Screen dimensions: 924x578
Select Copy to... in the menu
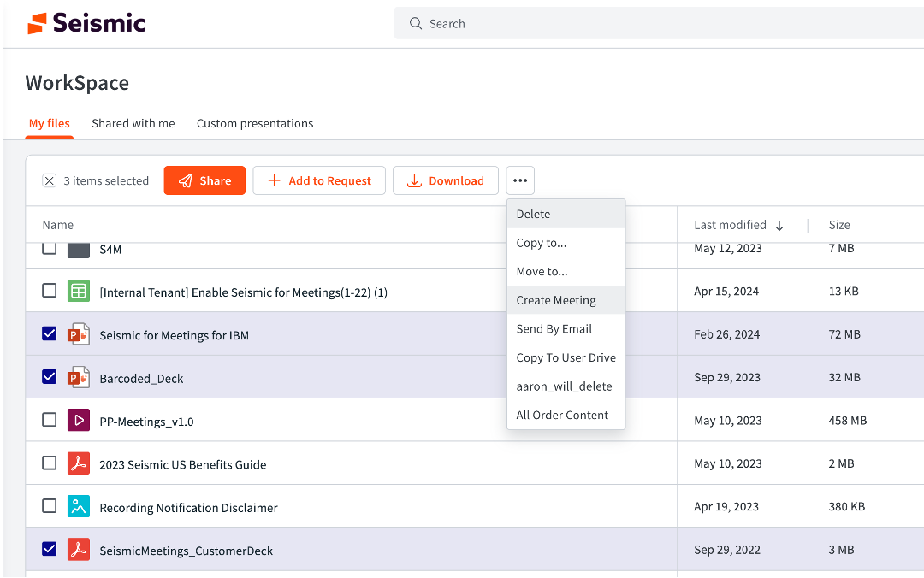[x=566, y=243]
